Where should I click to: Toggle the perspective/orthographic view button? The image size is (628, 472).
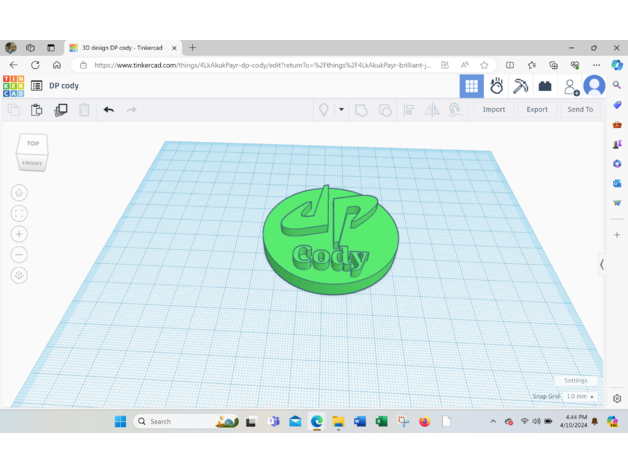[x=19, y=276]
